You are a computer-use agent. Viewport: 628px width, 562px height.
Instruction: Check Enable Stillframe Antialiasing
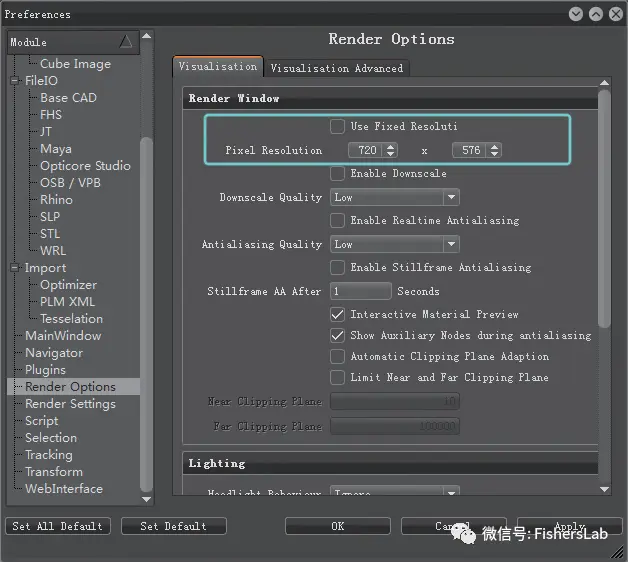pos(337,267)
